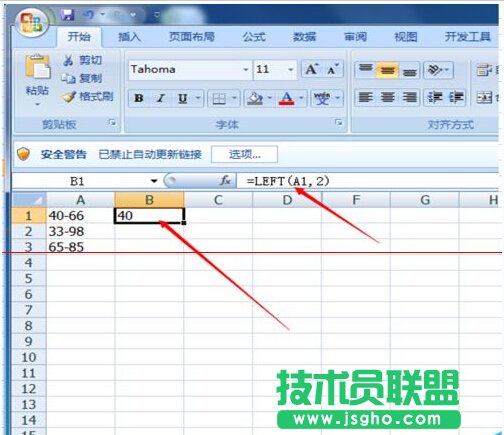Open the Name Box dropdown arrow
504x435 pixels.
coord(154,181)
